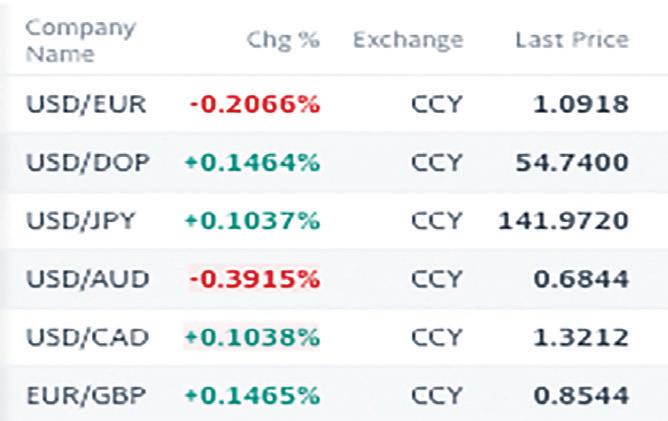
Task: Click the +0.1038% change for USD/CAD
Action: [x=251, y=335]
